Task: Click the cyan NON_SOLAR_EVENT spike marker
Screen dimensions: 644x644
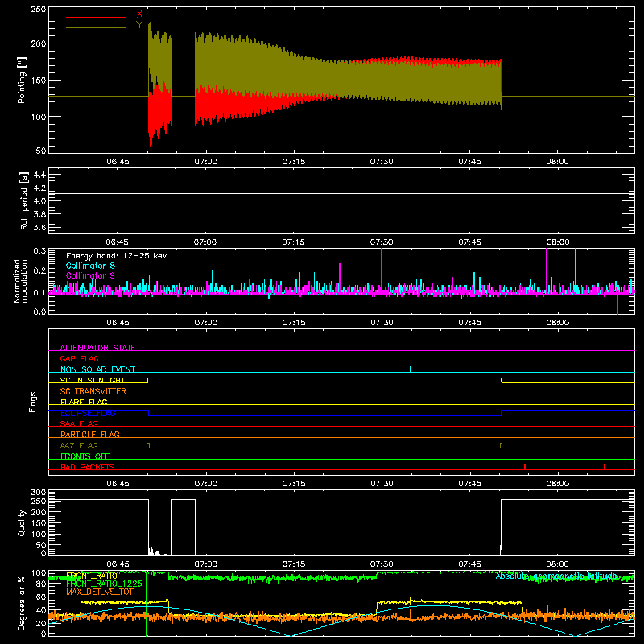Action: (x=411, y=369)
